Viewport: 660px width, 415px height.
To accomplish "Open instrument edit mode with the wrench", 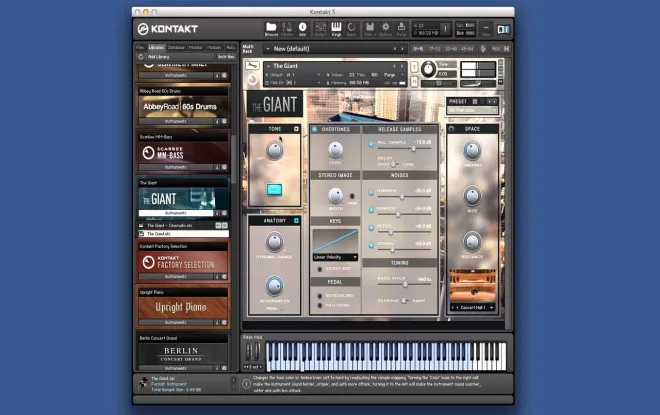I will click(252, 65).
